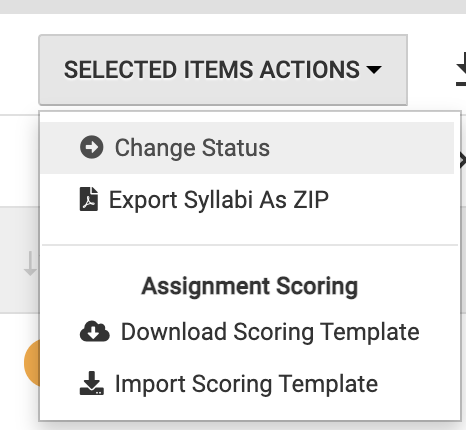
Task: Click the orange circle avatar at left edge
Action: coord(32,363)
